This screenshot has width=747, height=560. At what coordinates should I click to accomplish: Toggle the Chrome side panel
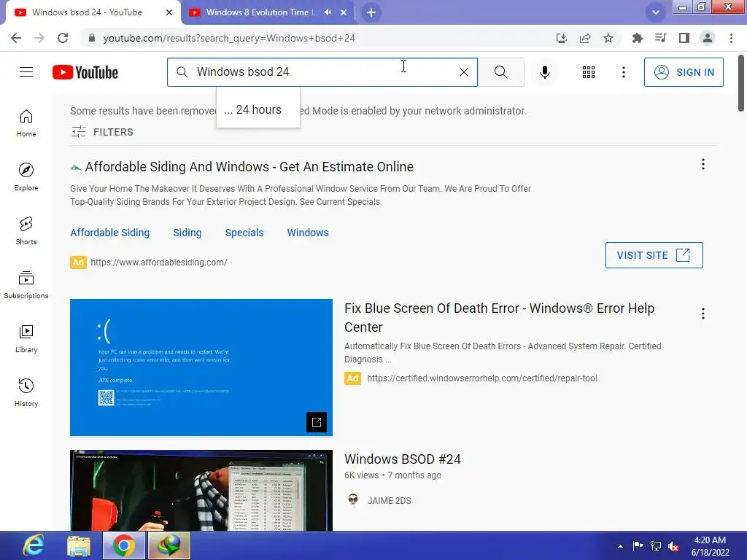coord(684,38)
